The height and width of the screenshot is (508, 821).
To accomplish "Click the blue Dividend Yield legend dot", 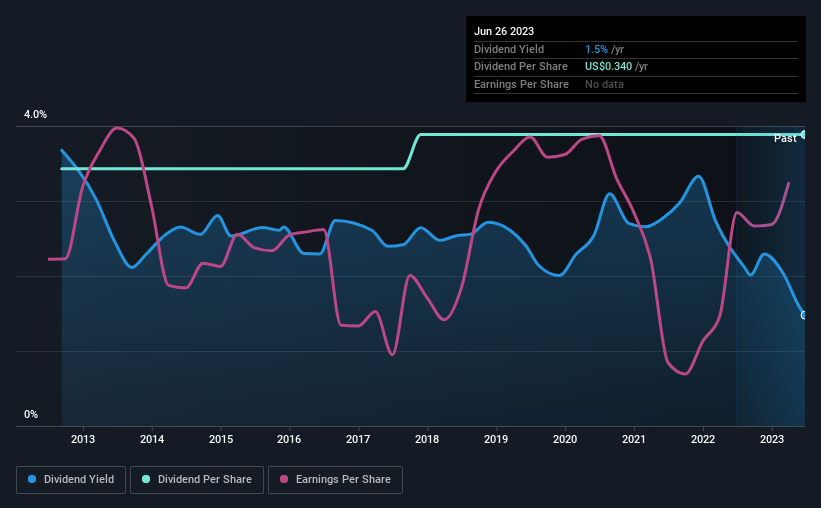I will 32,479.
